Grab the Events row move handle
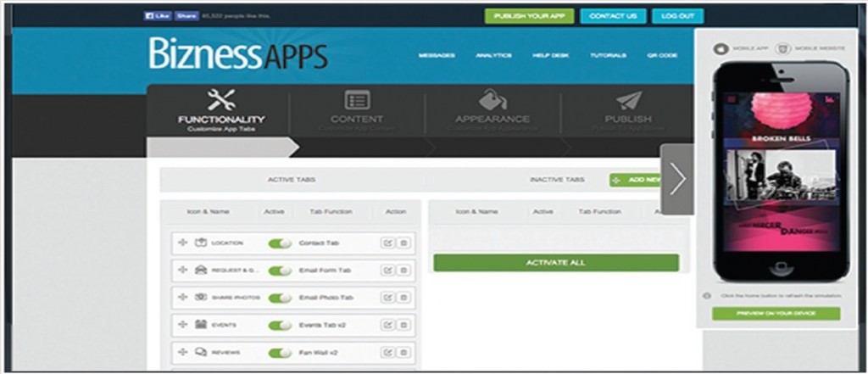The height and width of the screenshot is (374, 868). coord(183,326)
